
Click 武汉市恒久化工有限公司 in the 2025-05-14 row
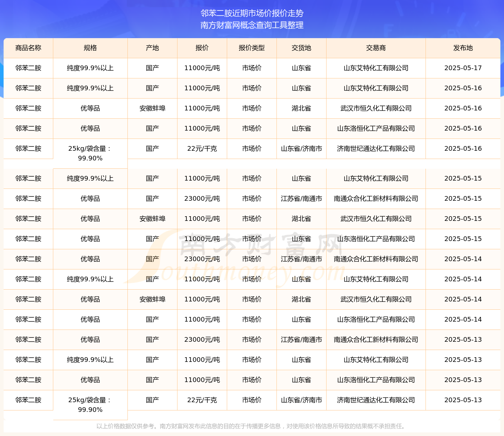coord(376,299)
